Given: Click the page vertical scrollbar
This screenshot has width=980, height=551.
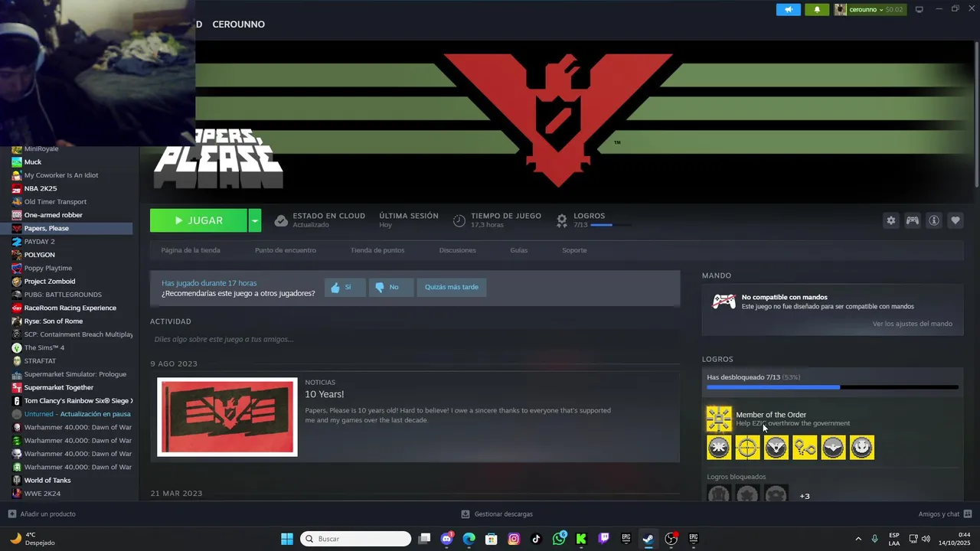Looking at the screenshot, I should click(x=976, y=113).
